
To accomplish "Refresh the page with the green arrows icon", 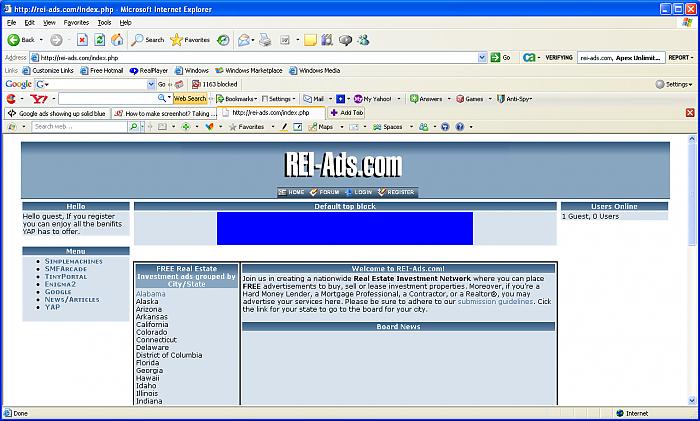I will 100,40.
